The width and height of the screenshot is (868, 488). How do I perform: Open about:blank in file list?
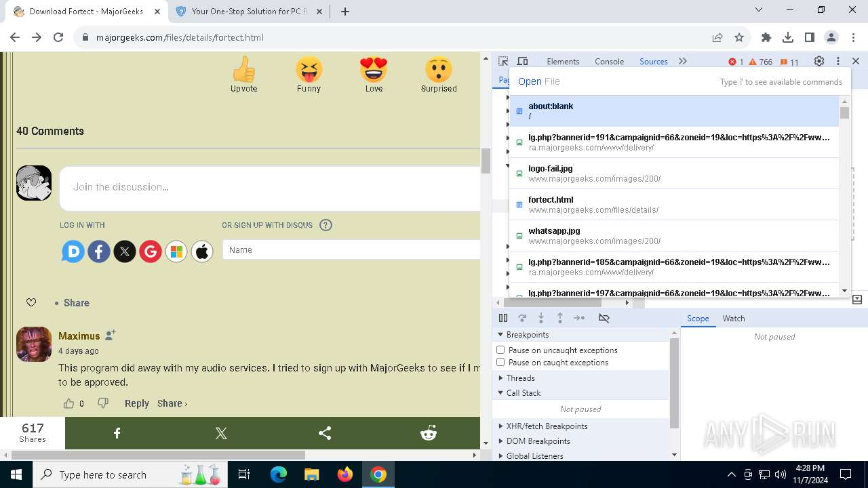coord(674,110)
